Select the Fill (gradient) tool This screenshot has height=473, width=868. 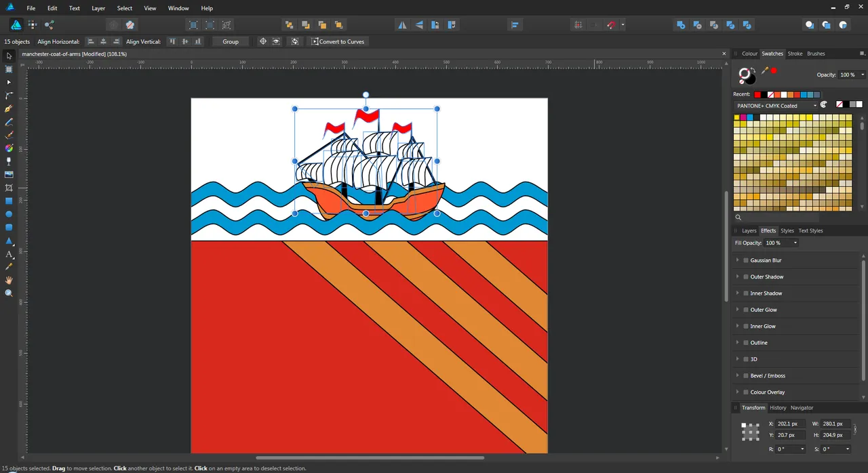9,148
